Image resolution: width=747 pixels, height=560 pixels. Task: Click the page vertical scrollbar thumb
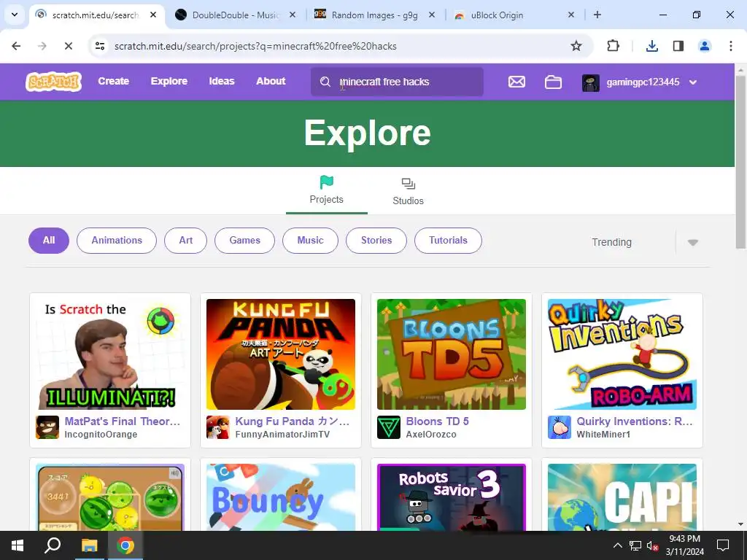[741, 161]
